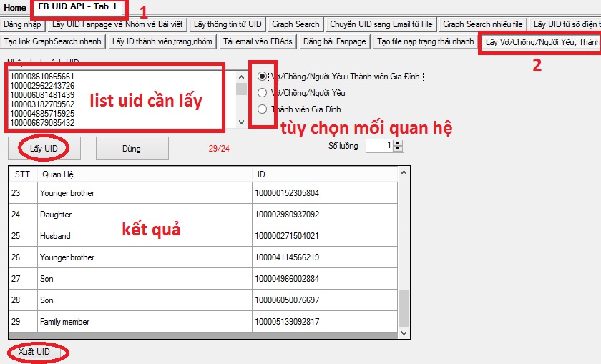The image size is (601, 364).
Task: Click UID 100002962243726 in the list
Action: (42, 86)
